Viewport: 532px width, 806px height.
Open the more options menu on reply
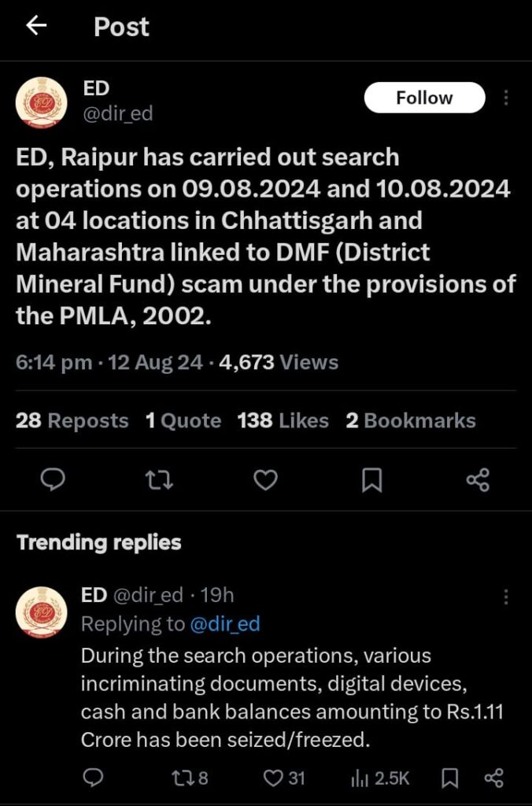506,597
